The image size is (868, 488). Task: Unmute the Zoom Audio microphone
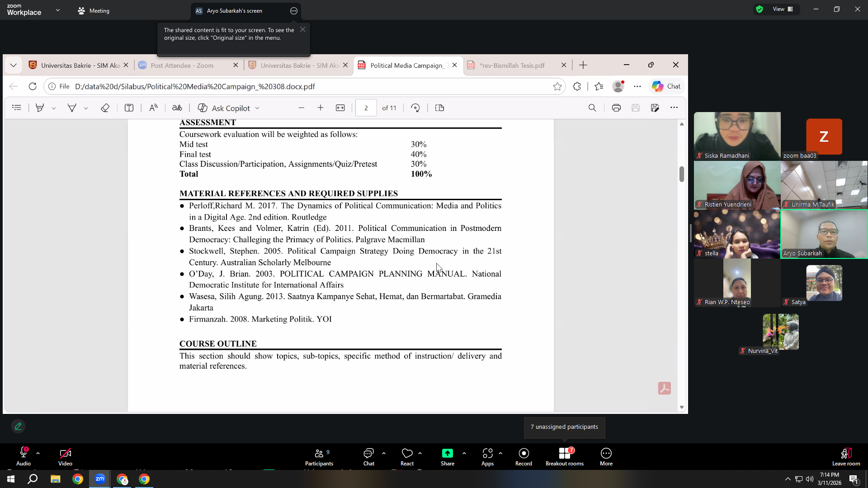pyautogui.click(x=24, y=456)
